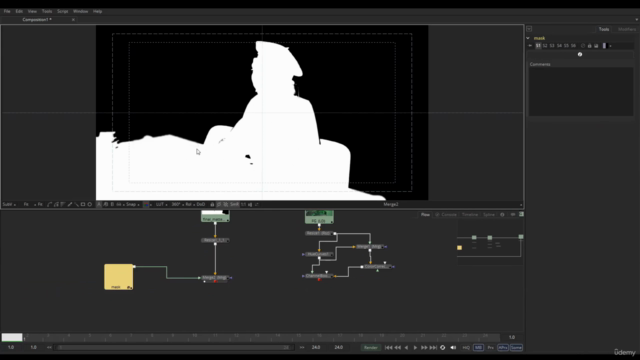Open the File menu
640x360 pixels.
point(7,11)
